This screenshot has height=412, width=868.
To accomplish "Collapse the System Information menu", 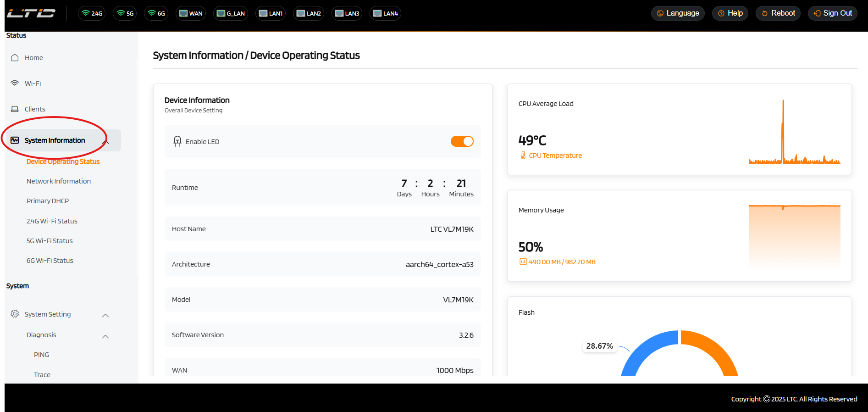I will coord(106,142).
